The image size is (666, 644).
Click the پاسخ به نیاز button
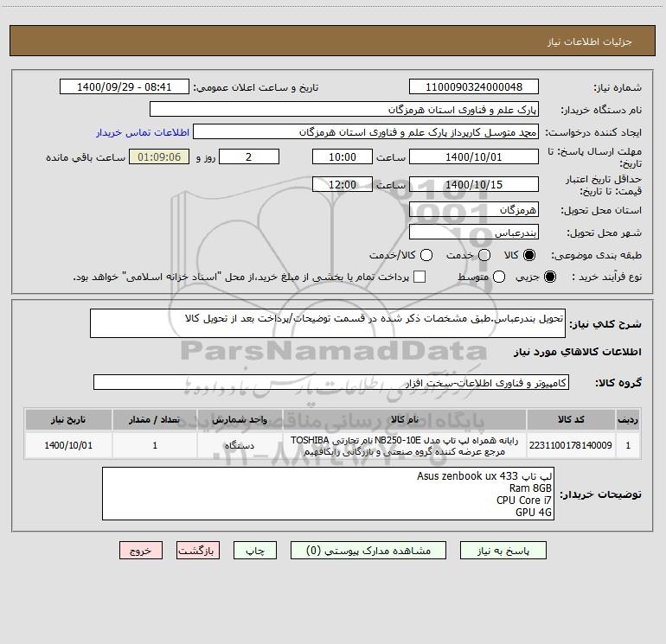point(503,551)
